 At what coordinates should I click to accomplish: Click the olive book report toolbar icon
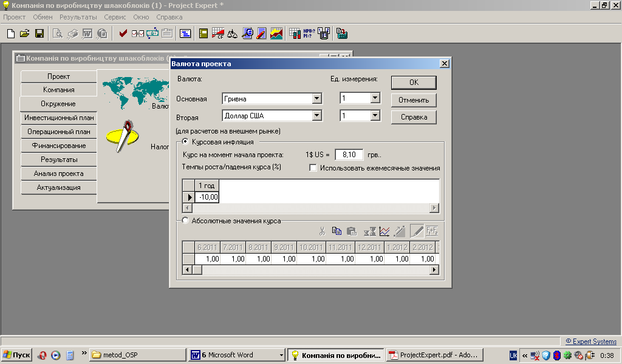pos(203,33)
